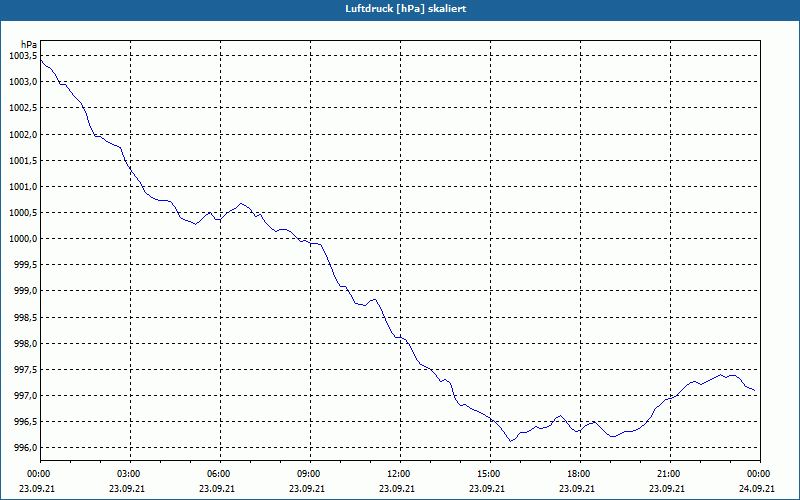Click the 09:00 time axis label
This screenshot has height=500, width=800.
tap(310, 474)
